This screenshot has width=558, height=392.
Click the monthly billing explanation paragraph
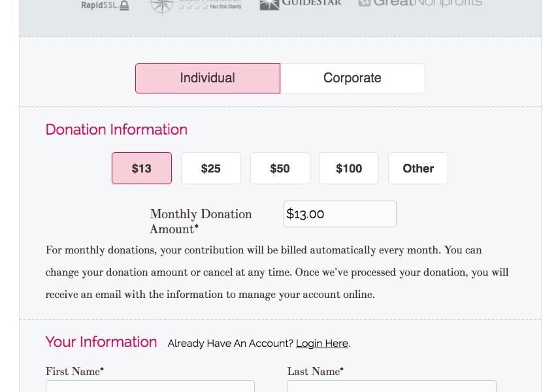pos(277,272)
